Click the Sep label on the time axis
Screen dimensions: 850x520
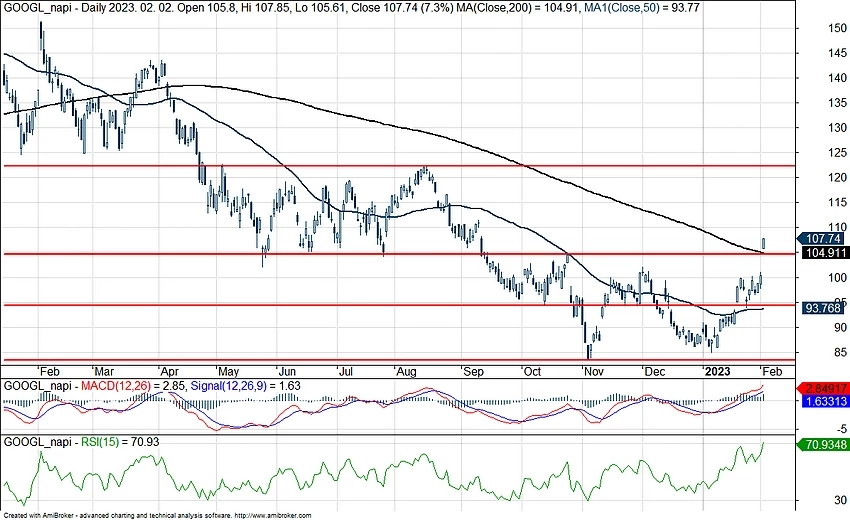click(x=473, y=371)
